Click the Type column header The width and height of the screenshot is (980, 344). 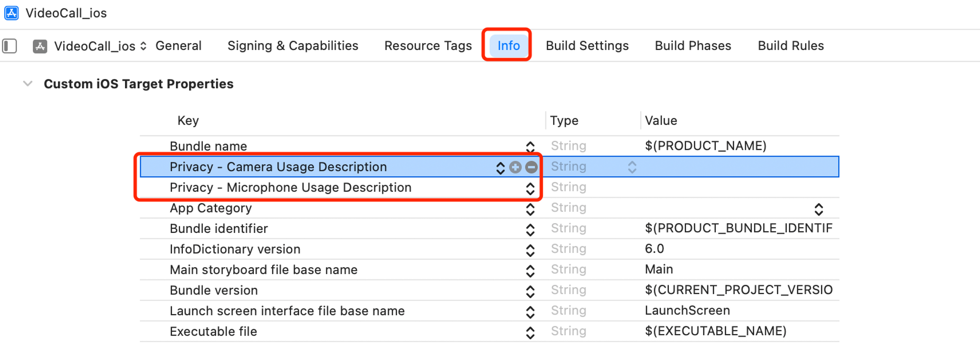click(x=564, y=120)
